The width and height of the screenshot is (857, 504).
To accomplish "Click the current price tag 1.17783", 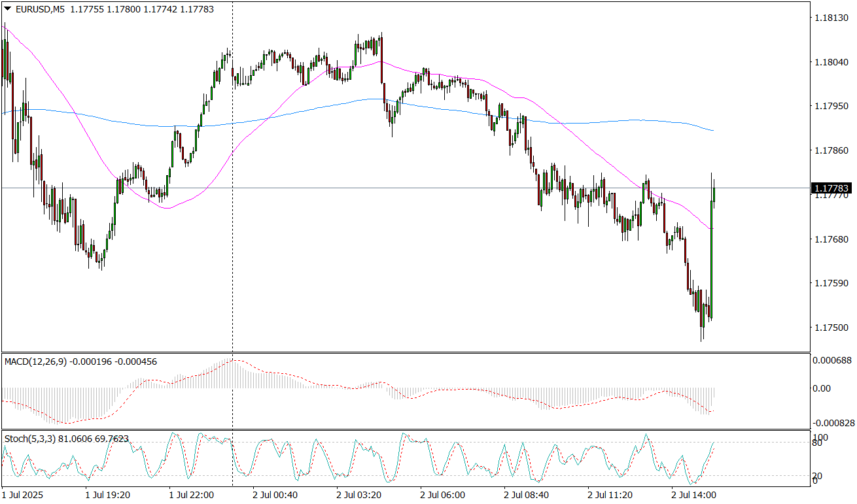I will [831, 188].
